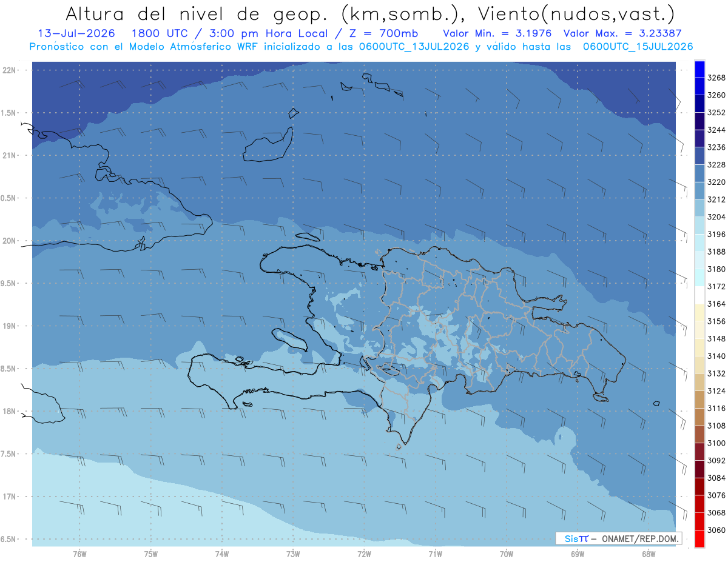728x562 pixels.
Task: Click the "3212" color bar value
Action: tap(716, 199)
